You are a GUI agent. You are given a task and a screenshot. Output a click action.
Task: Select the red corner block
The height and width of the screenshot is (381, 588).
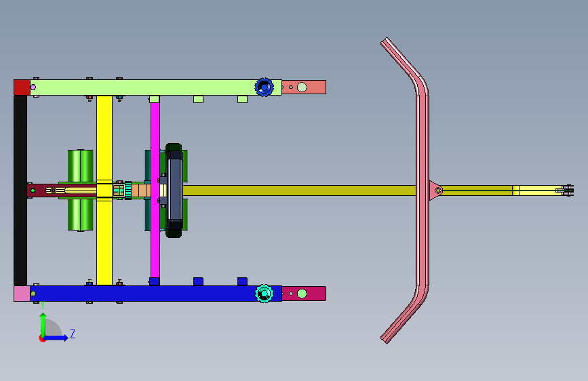click(22, 87)
